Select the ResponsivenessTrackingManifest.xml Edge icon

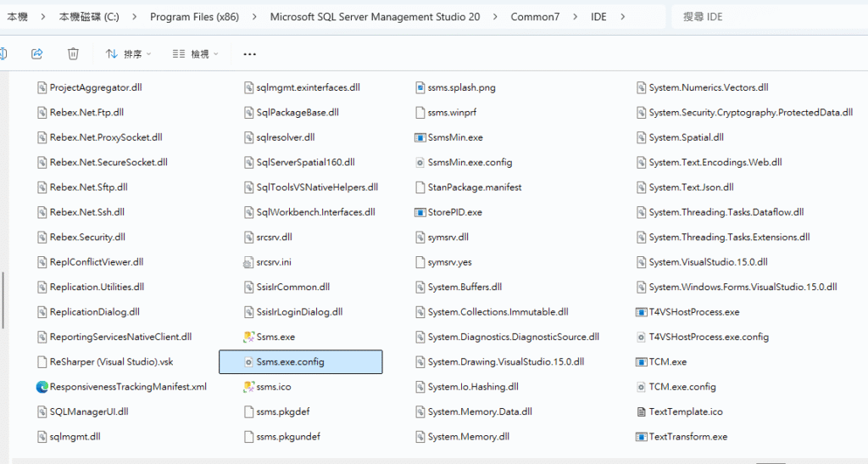[42, 387]
